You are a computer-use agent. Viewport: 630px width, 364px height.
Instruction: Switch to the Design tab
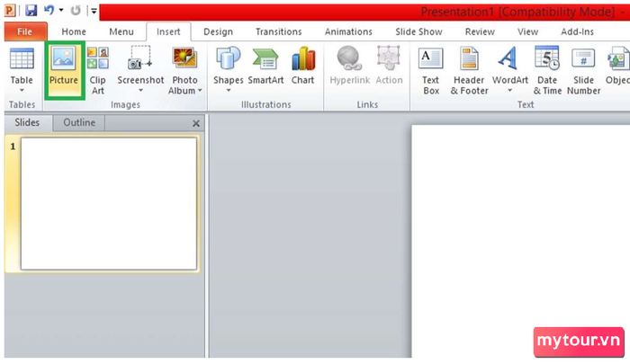(218, 31)
